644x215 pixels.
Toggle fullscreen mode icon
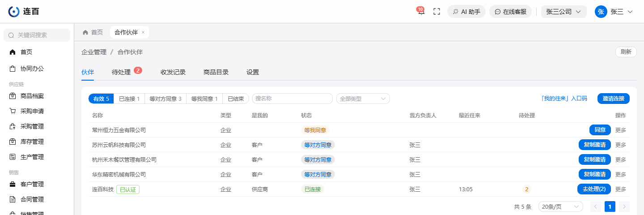437,12
